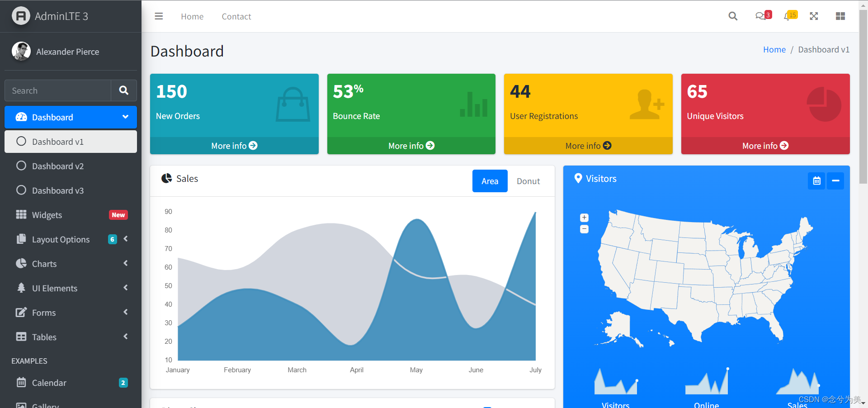Click the Dashboard speedometer icon
Screen dimensions: 868x408
click(x=21, y=117)
